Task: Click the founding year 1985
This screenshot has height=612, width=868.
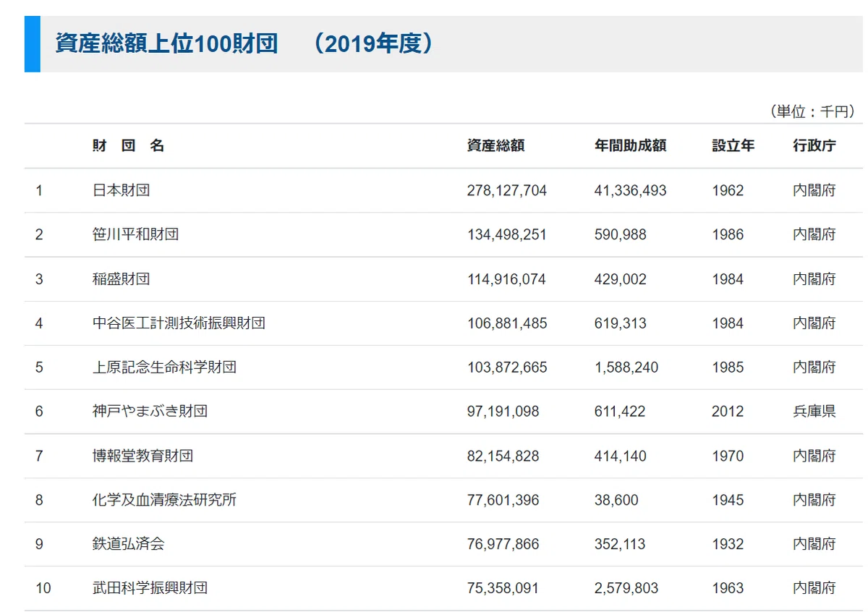Action: 728,367
